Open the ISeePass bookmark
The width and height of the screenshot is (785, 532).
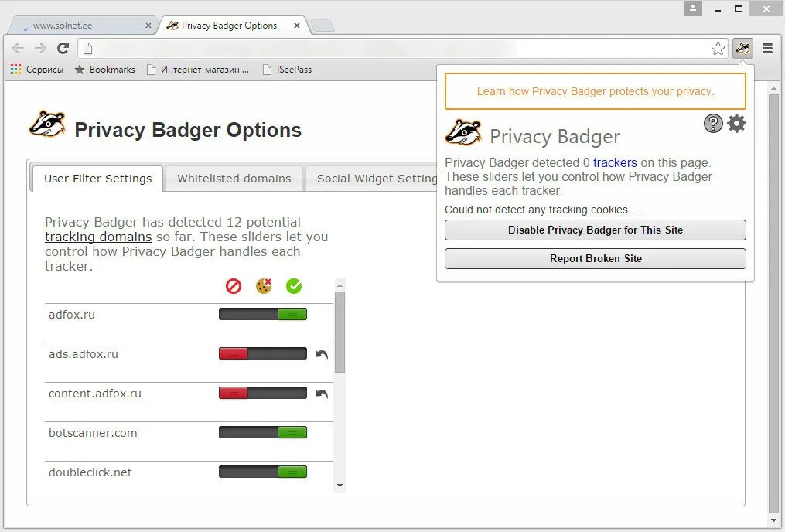(288, 70)
